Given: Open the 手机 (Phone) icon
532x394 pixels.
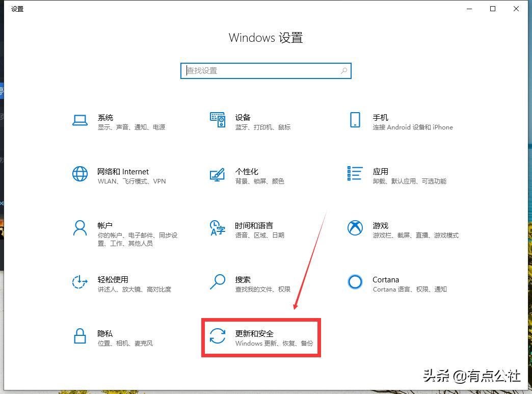Looking at the screenshot, I should 355,120.
